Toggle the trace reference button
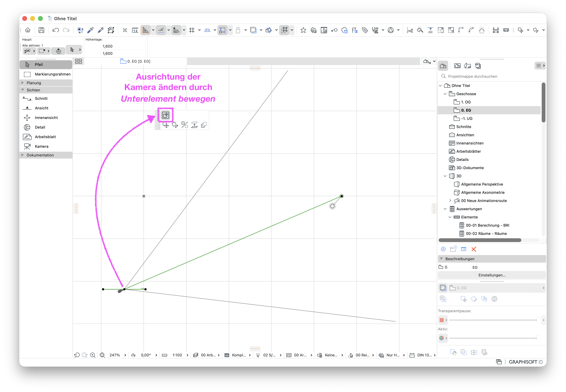566x392 pixels. 253,30
